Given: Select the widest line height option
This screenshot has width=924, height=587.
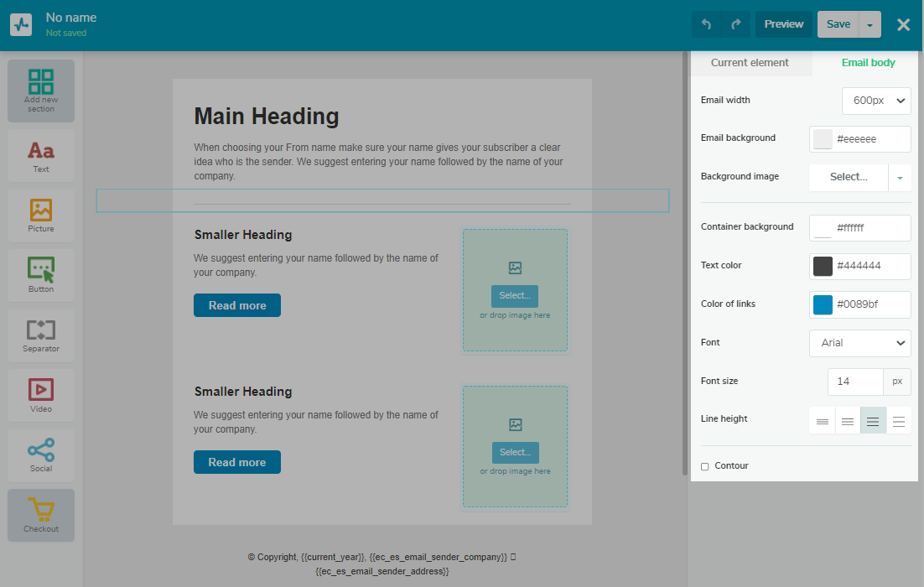Looking at the screenshot, I should pyautogui.click(x=899, y=420).
